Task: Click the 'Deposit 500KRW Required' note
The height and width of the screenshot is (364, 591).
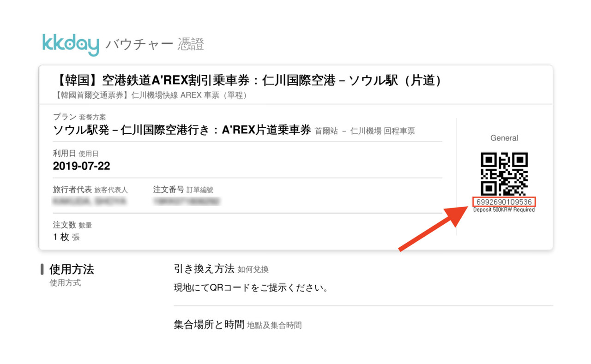Action: [504, 210]
